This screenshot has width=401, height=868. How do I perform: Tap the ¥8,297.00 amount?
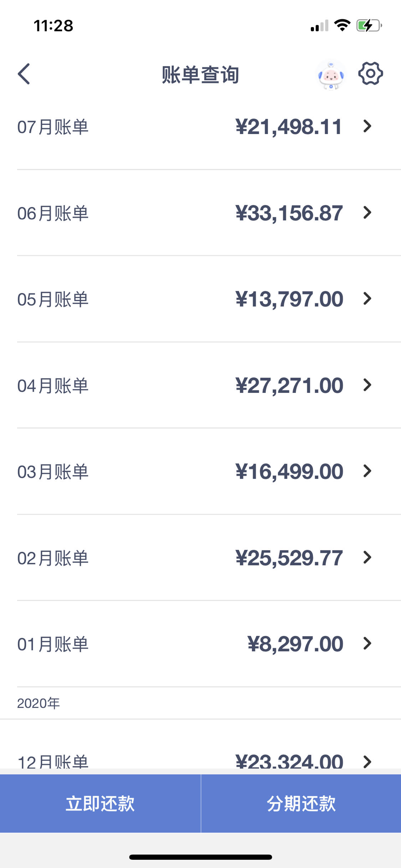[x=295, y=644]
